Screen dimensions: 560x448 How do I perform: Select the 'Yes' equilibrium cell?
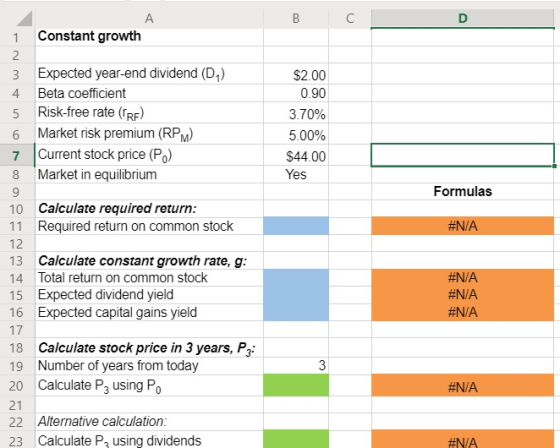tap(296, 174)
